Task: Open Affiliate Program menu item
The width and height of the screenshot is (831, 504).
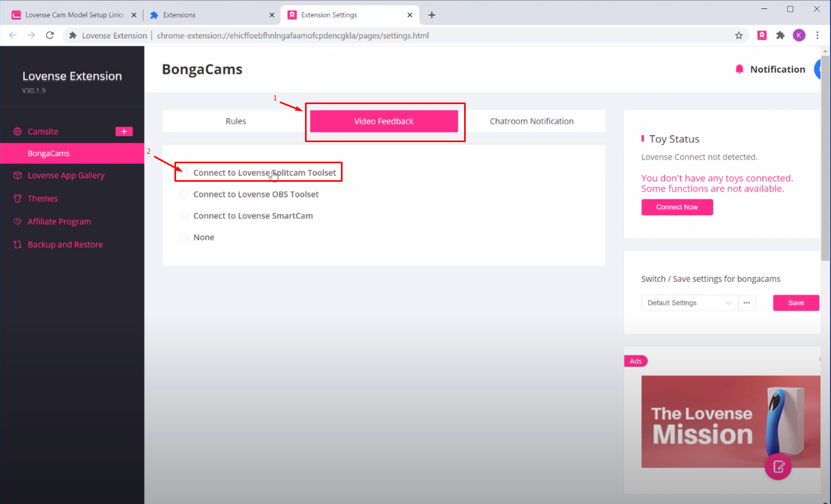Action: [x=59, y=221]
